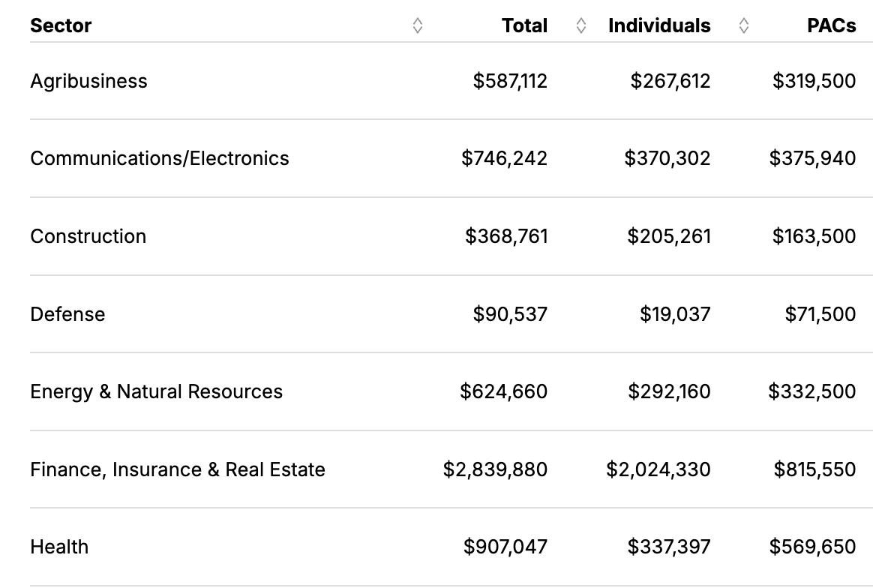873x588 pixels.
Task: Select Energy & Natural Resources row label
Action: point(156,391)
